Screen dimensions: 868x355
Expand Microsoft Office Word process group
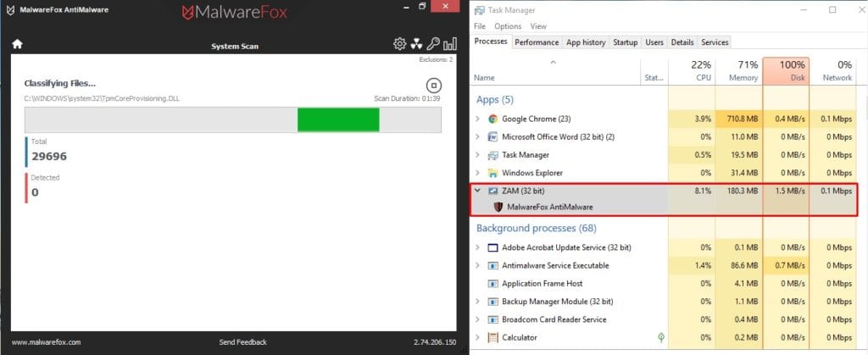(x=478, y=136)
